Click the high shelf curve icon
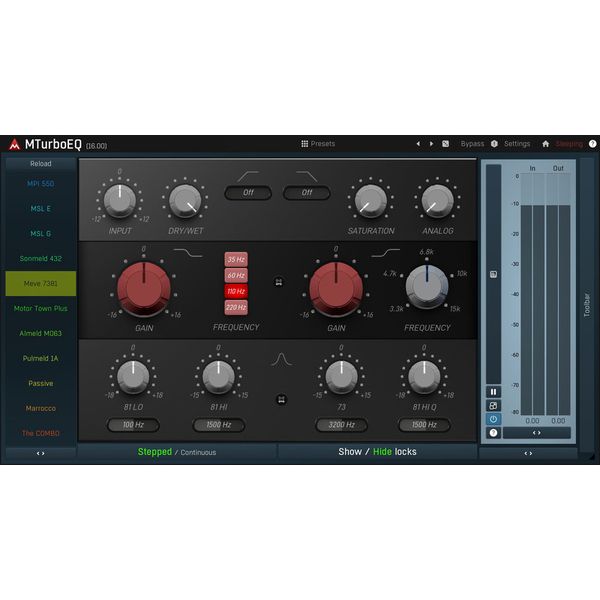 [386, 253]
